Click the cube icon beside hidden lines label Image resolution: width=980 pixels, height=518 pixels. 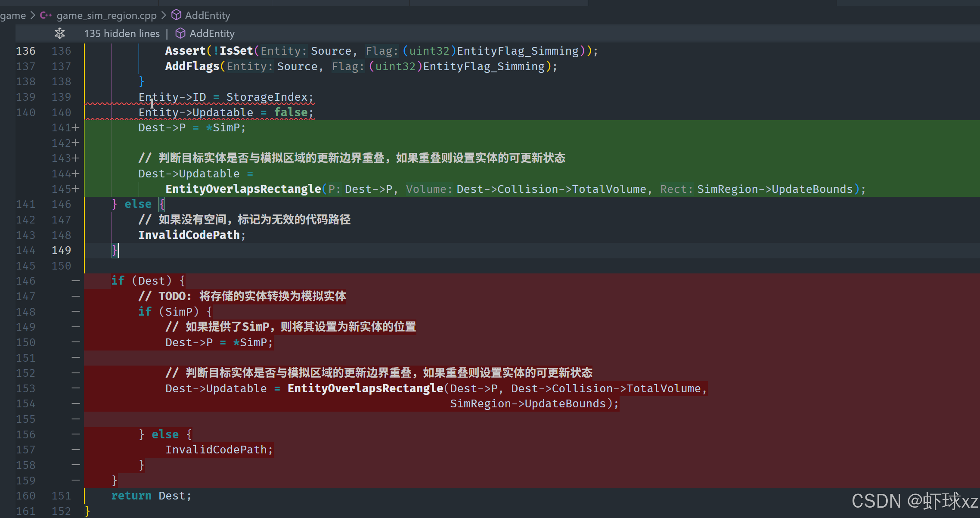180,34
